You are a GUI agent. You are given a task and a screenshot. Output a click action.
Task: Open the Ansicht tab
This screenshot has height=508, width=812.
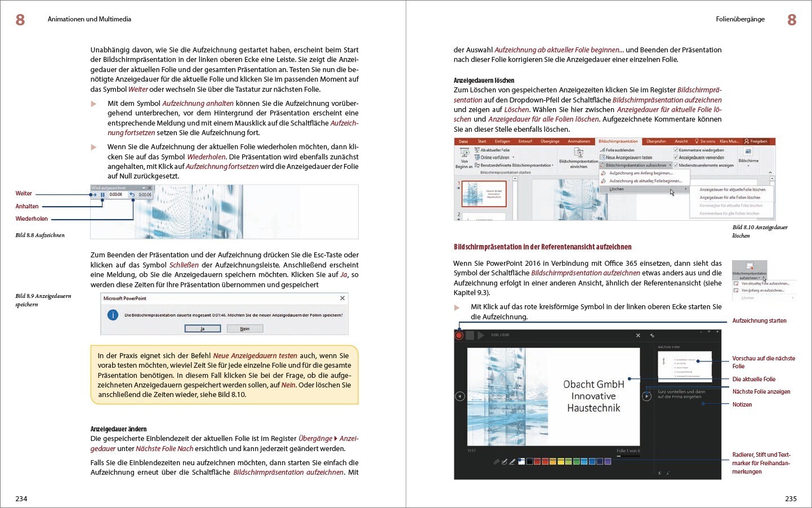tap(681, 141)
